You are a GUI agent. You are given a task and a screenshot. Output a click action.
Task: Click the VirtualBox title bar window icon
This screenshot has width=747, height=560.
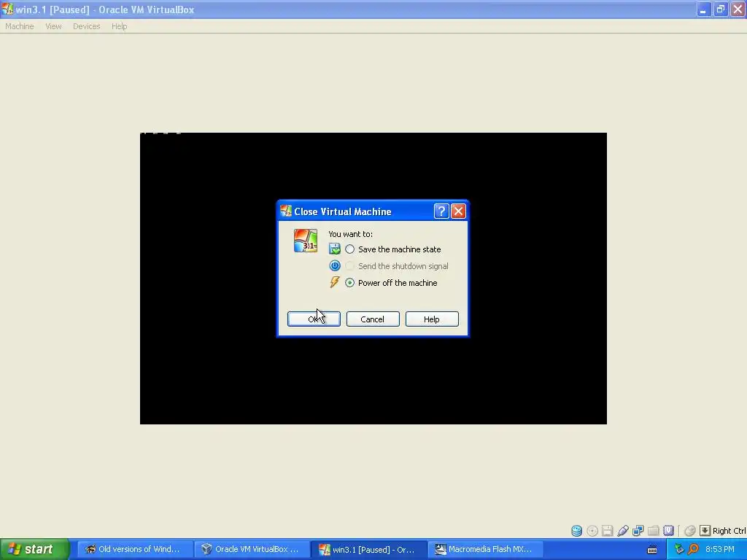coord(7,9)
